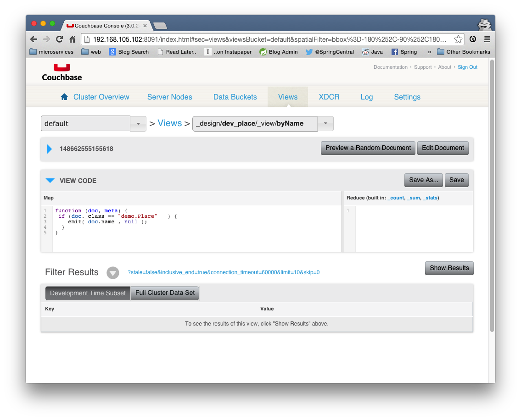Open the default bucket dropdown
521x420 pixels.
[x=138, y=123]
